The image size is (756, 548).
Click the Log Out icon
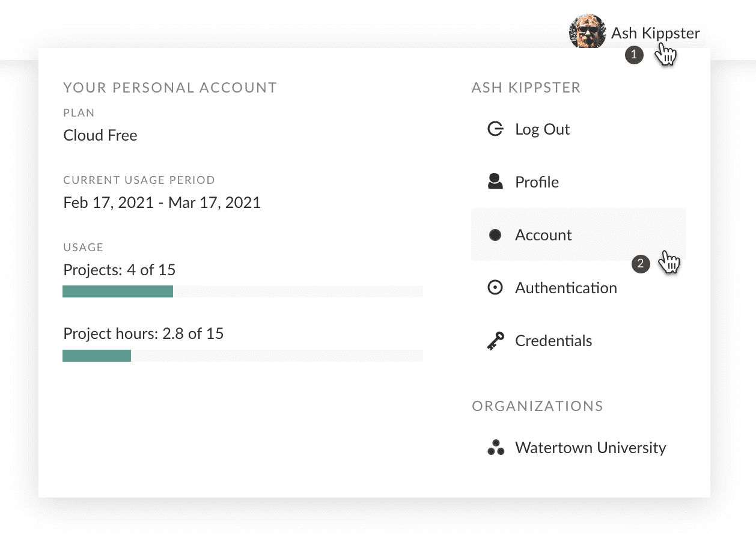(495, 129)
